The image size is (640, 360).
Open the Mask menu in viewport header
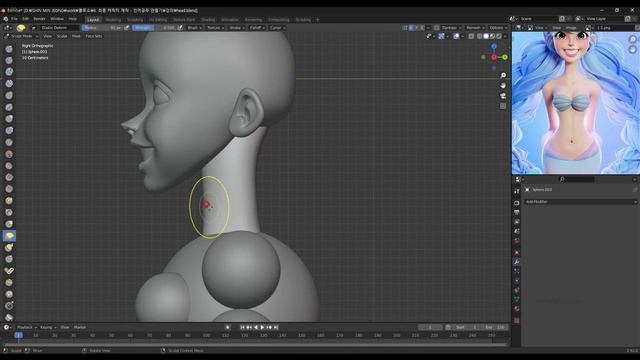76,36
